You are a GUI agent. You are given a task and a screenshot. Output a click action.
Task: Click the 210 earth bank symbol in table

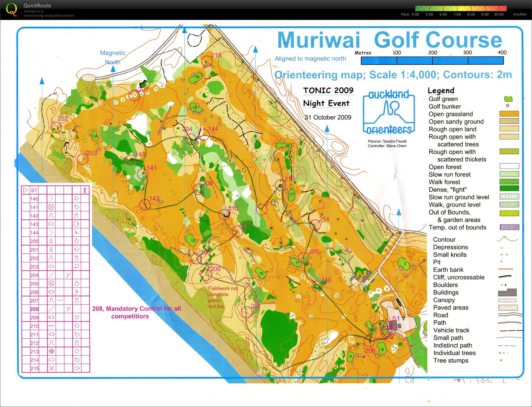coord(52,326)
